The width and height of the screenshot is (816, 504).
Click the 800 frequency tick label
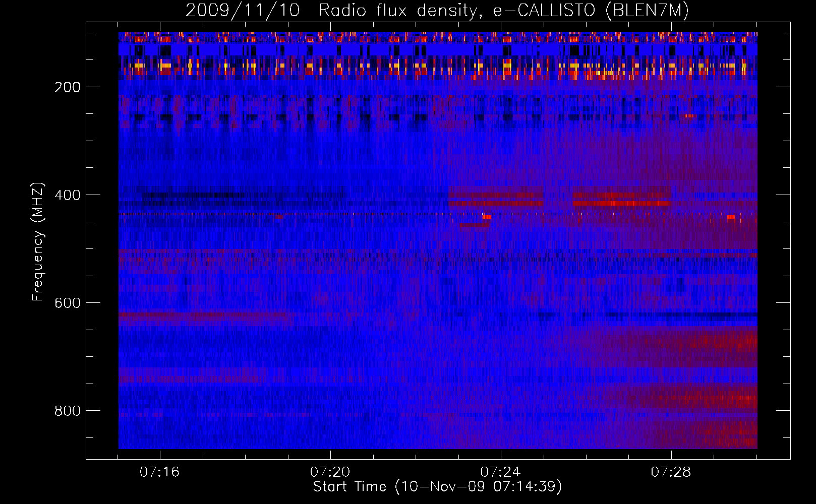tap(68, 411)
